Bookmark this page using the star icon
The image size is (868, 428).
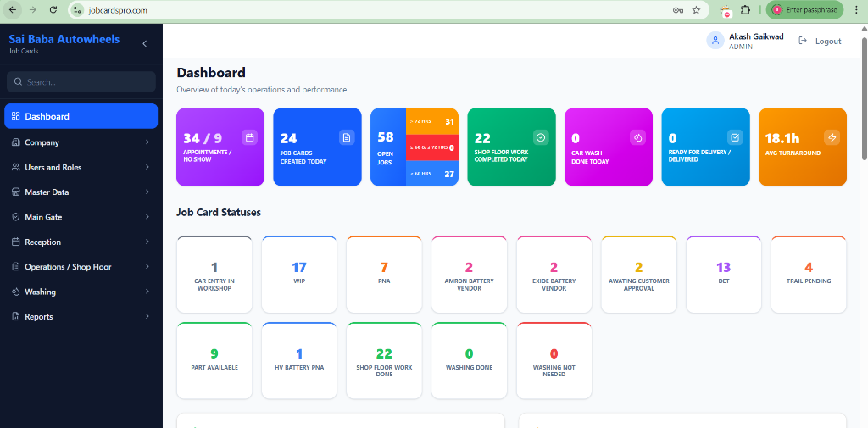click(x=696, y=10)
